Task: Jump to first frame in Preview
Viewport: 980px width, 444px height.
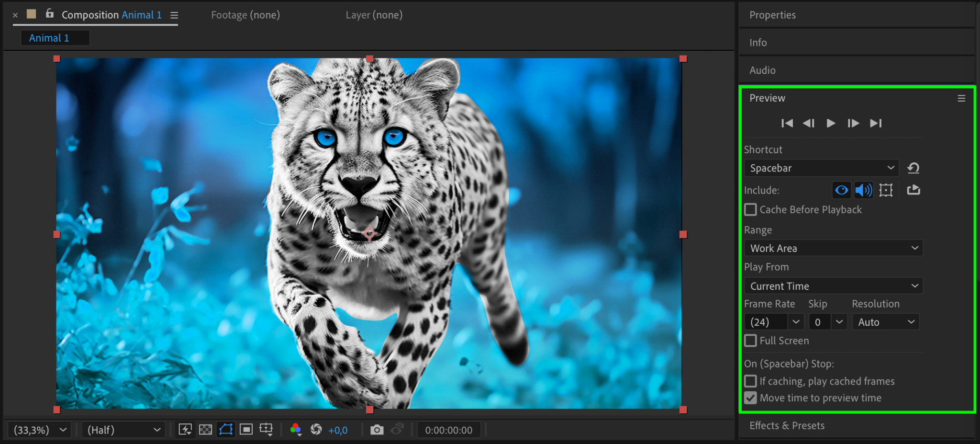Action: [787, 123]
